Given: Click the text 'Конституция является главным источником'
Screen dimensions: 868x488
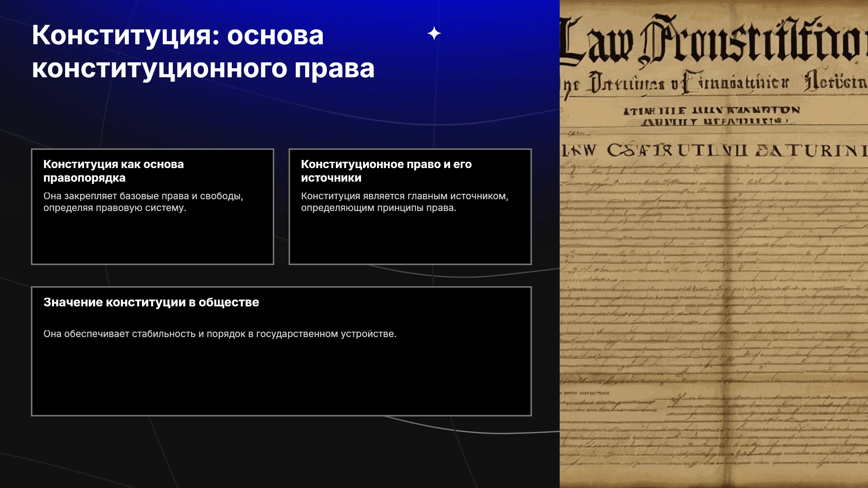Looking at the screenshot, I should (x=404, y=196).
